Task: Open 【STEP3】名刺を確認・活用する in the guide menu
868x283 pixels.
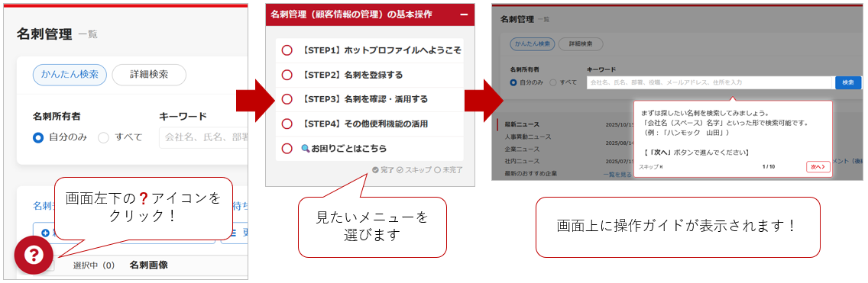Action: pyautogui.click(x=370, y=99)
